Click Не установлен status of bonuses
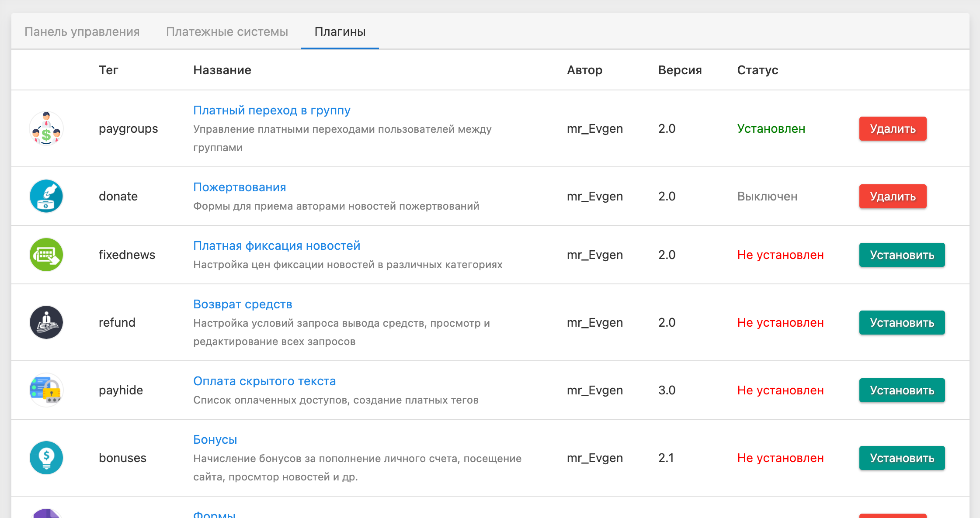Screen dimensions: 980x518 coord(780,458)
